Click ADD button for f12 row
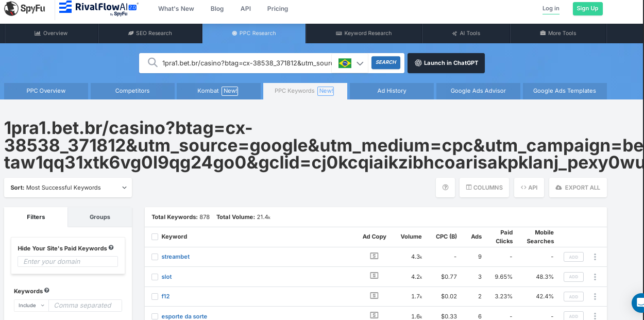Screen dimensions: 644x320 pos(573,296)
